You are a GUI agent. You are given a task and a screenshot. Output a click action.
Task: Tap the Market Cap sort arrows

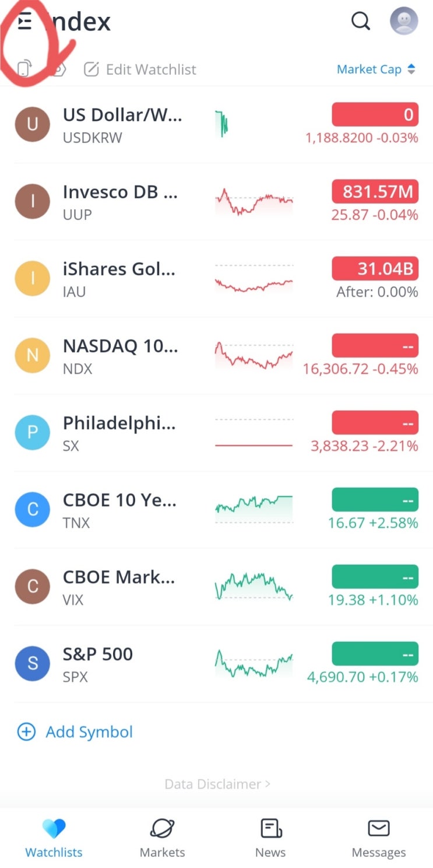coord(411,69)
